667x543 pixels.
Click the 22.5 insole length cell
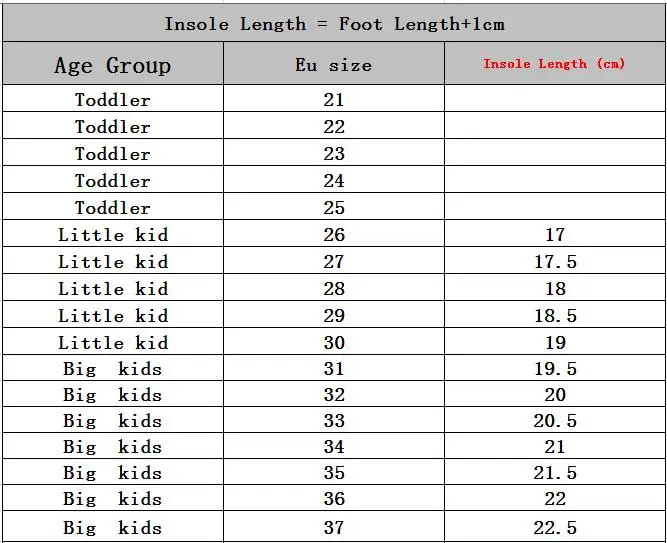[555, 526]
